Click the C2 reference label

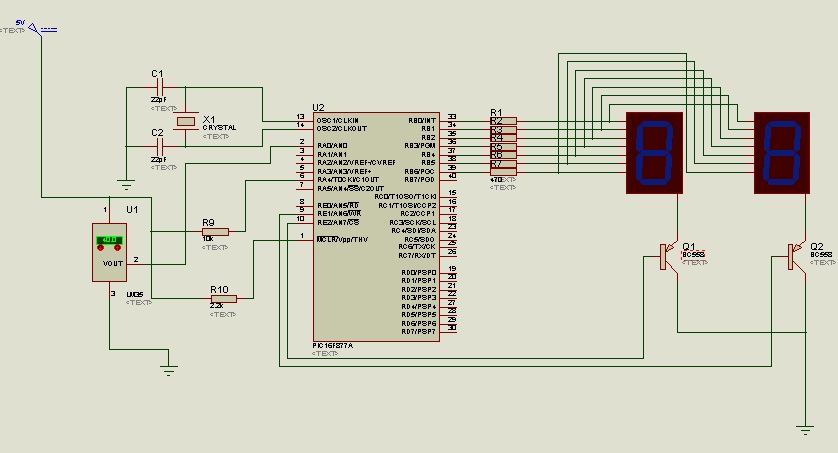[157, 132]
